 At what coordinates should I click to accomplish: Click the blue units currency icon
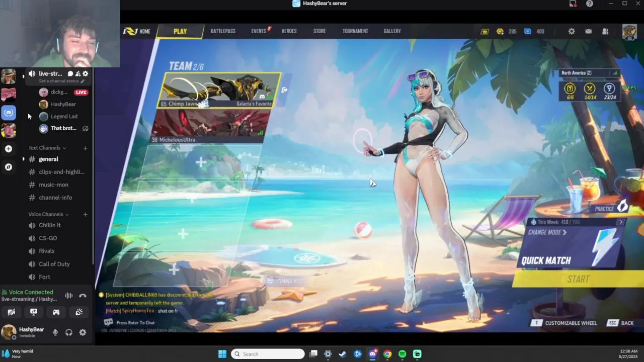[527, 31]
